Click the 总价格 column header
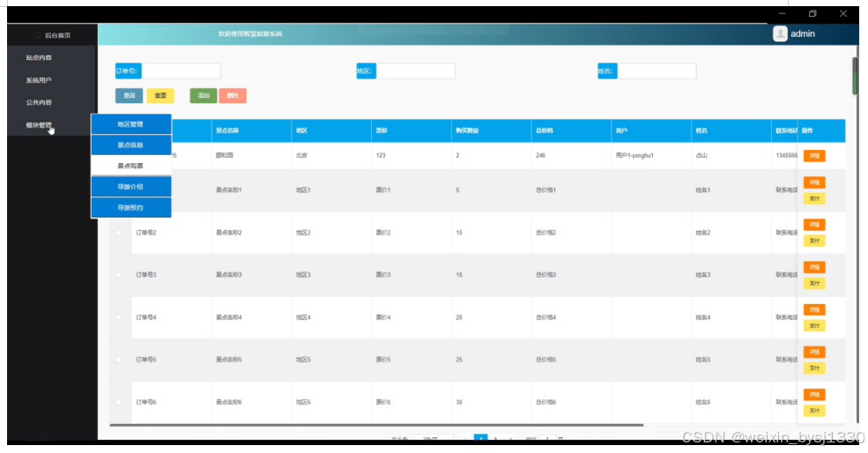Image resolution: width=868 pixels, height=453 pixels. [571, 130]
